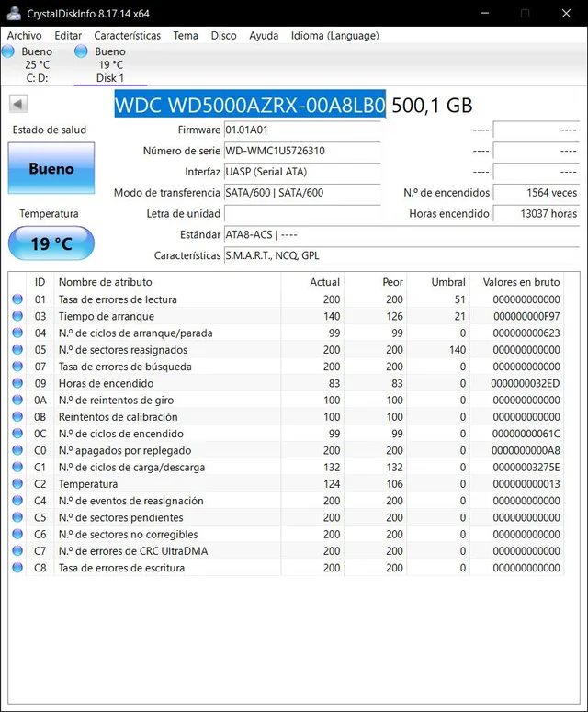
Task: Click the status orb for sectores reasignados
Action: [x=17, y=350]
